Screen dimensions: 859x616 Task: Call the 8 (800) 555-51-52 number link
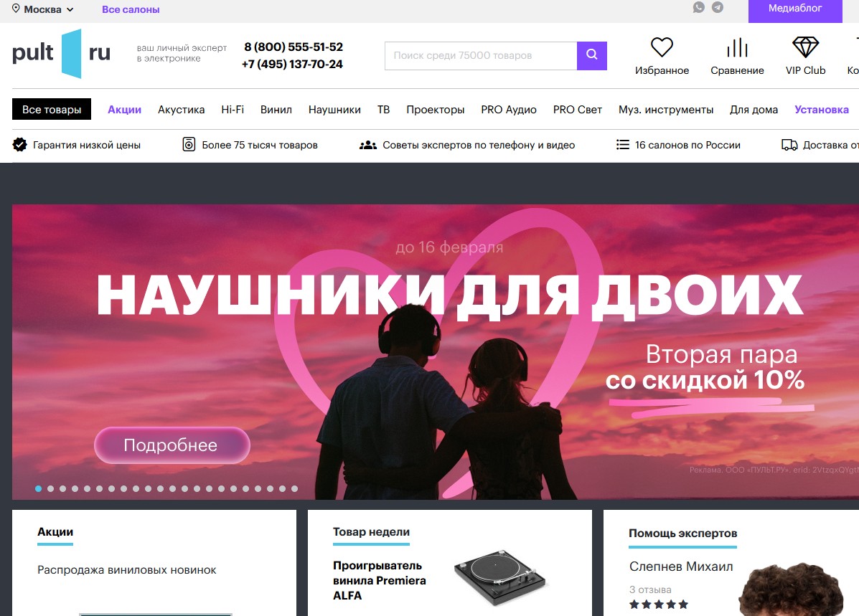pyautogui.click(x=294, y=47)
